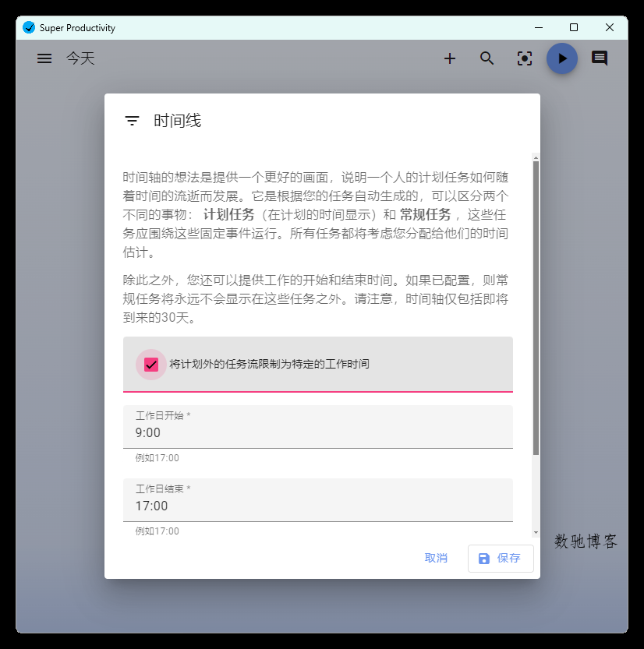
Task: Click 取消 to cancel the dialog
Action: 436,558
